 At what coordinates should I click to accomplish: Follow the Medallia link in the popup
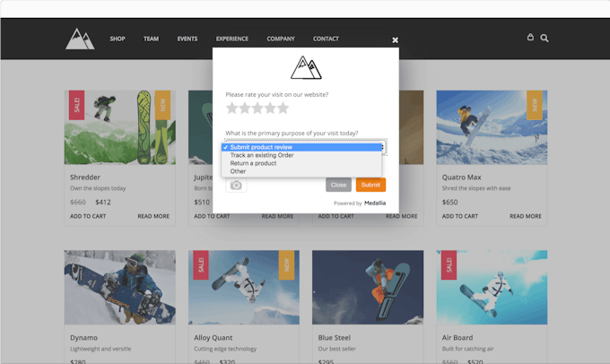click(x=375, y=203)
